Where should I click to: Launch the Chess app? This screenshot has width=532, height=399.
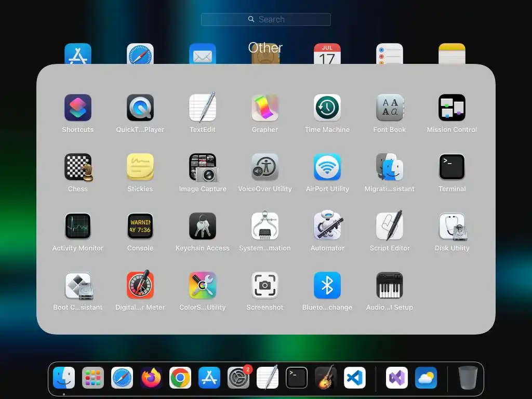[78, 167]
